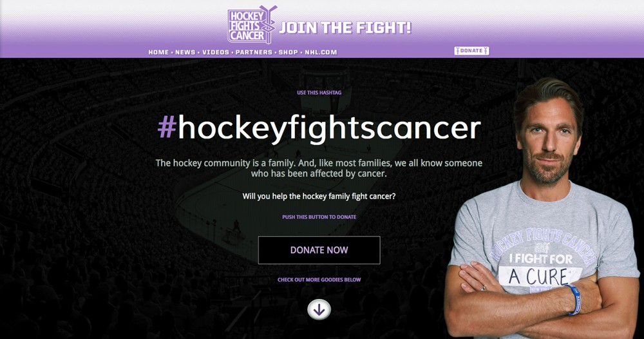Click the down arrow circle icon
The image size is (644, 339).
click(x=319, y=309)
